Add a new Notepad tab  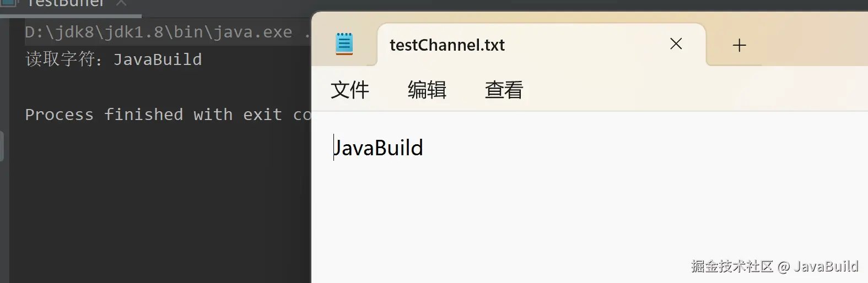pos(739,45)
